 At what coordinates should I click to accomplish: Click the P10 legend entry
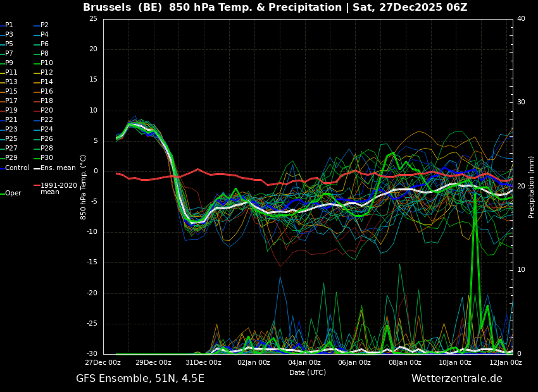pyautogui.click(x=43, y=63)
